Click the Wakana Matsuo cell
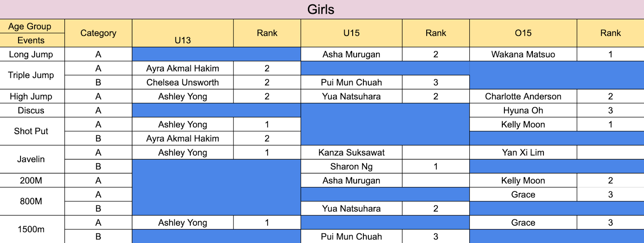This screenshot has height=243, width=644. point(523,54)
